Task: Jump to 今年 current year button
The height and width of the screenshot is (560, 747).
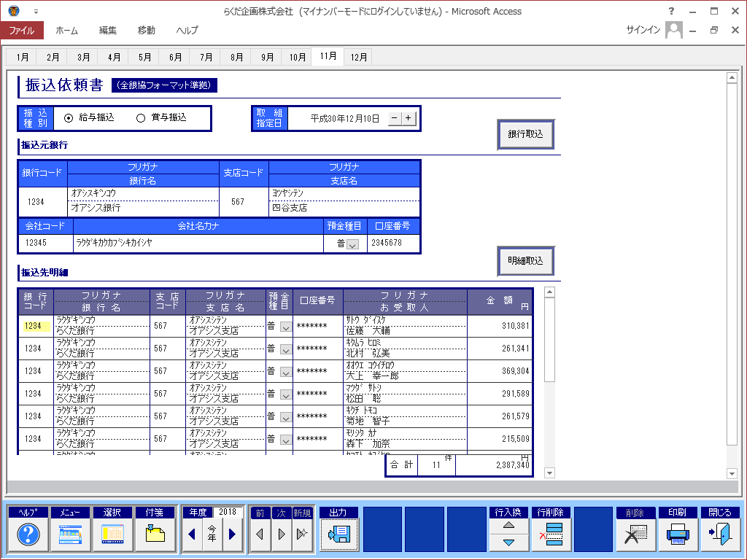Action: pos(212,534)
